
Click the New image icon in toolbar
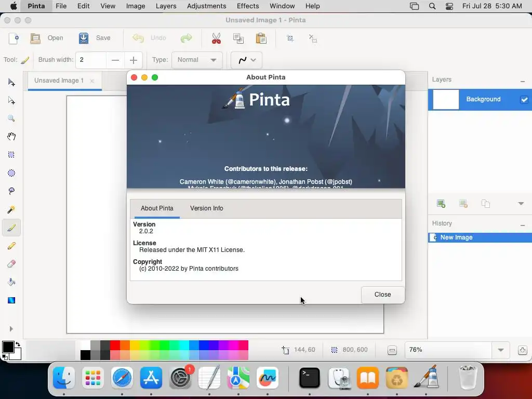click(x=14, y=38)
